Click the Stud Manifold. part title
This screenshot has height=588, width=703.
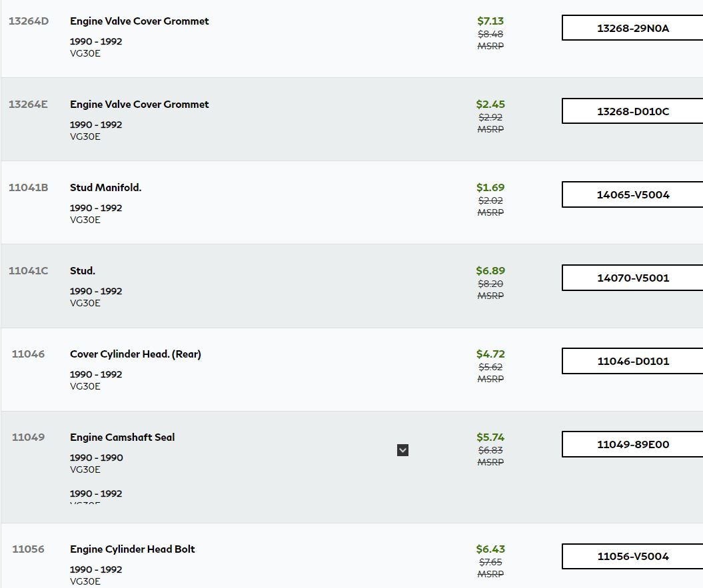(x=105, y=188)
